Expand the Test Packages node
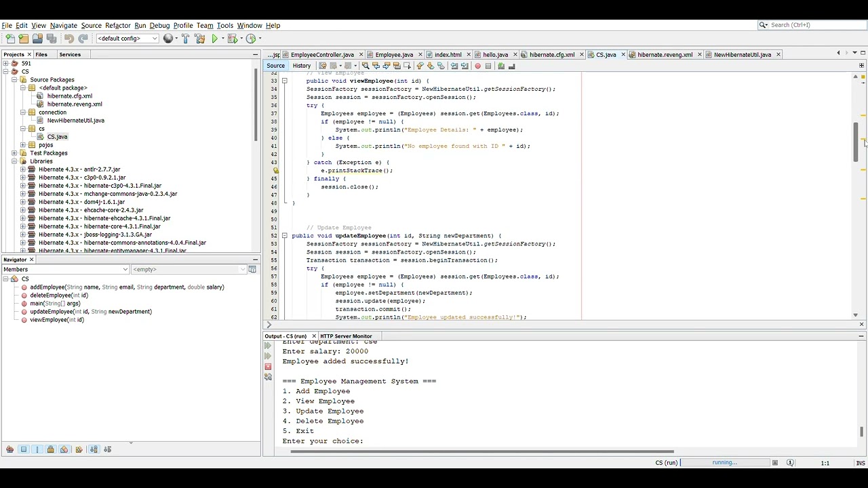Screen dimensions: 868x488 point(14,153)
